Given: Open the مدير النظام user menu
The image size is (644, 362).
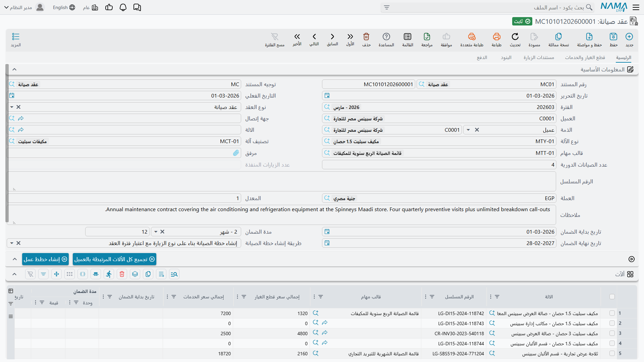Looking at the screenshot, I should pyautogui.click(x=24, y=7).
